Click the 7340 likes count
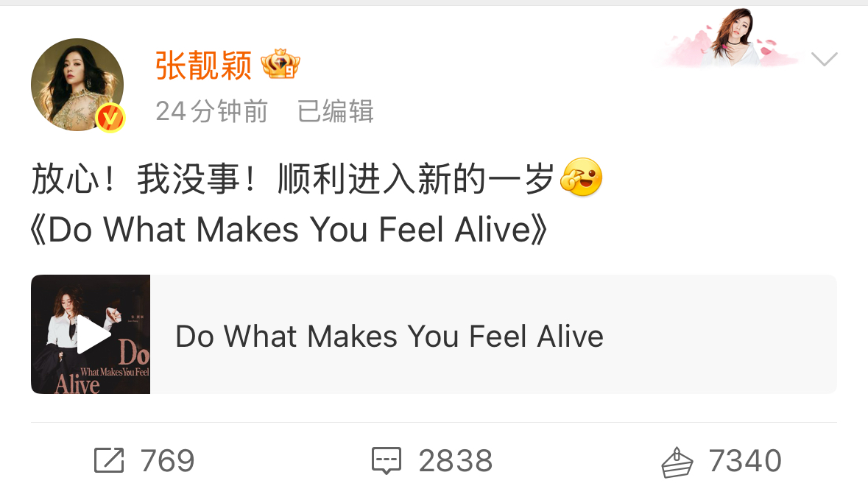Viewport: 868px width, 500px height. click(x=745, y=461)
